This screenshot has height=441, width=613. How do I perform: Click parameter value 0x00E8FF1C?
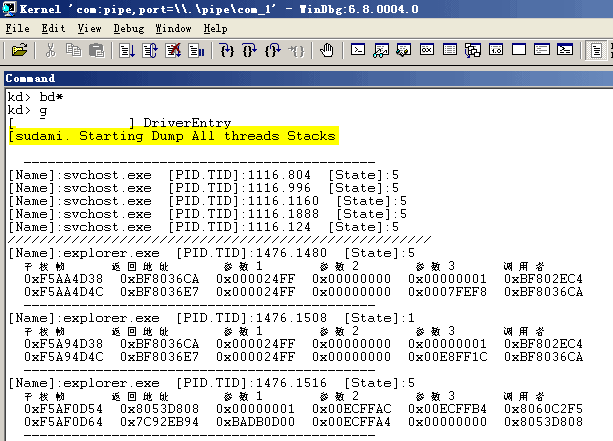(448, 357)
